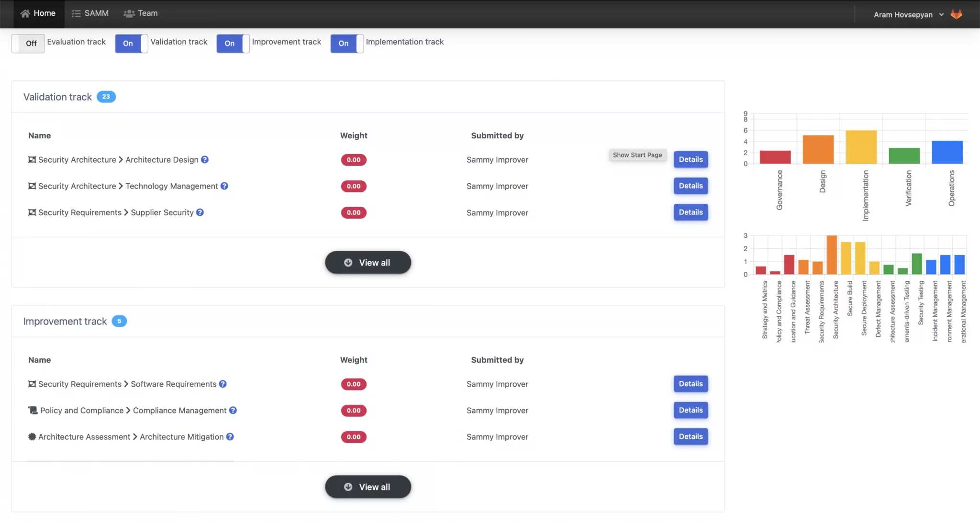Open the Team navigation item
The width and height of the screenshot is (980, 523).
141,13
